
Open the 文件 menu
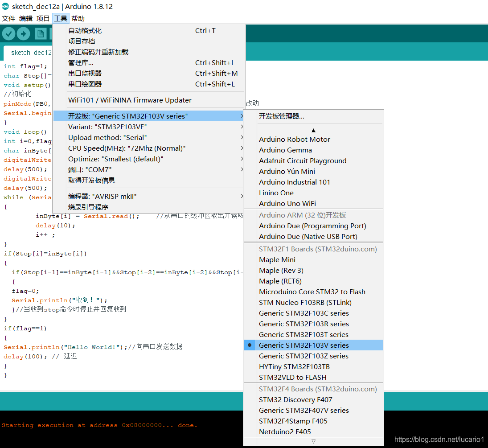[x=8, y=18]
